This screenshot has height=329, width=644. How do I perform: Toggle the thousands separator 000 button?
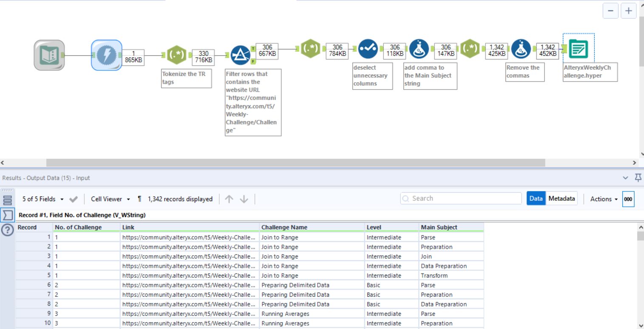628,199
